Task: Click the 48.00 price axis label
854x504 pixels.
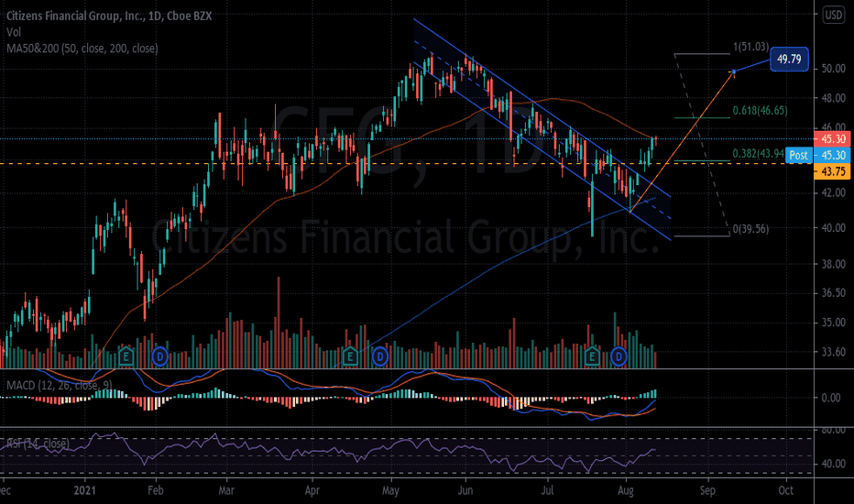Action: point(833,99)
